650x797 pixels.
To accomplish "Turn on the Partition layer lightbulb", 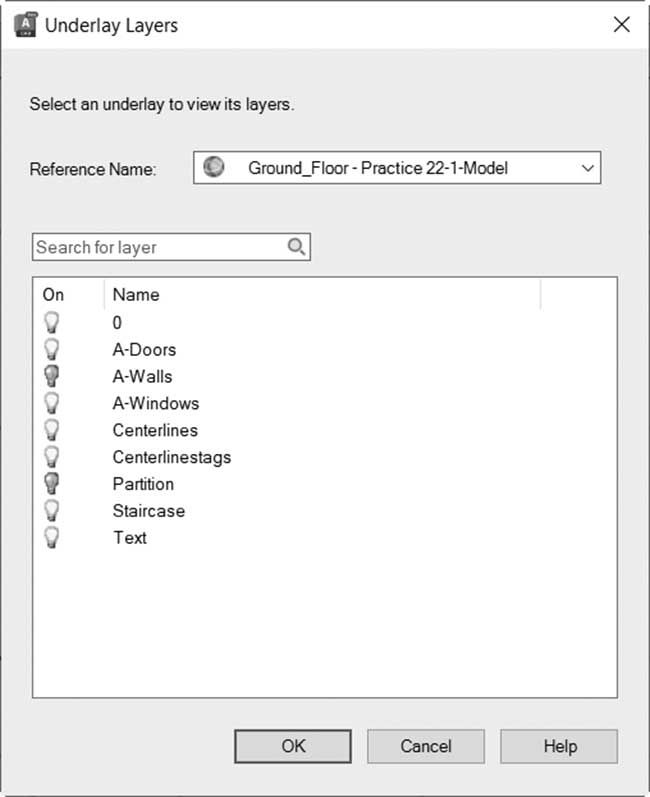I will click(51, 483).
